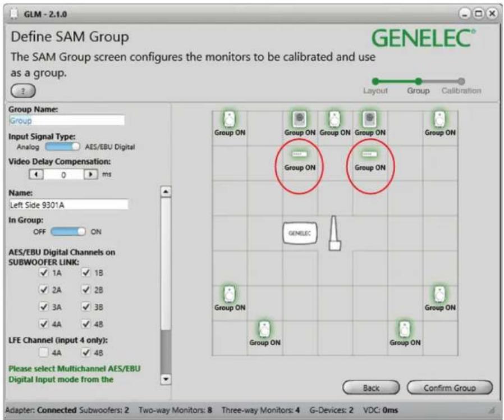Uncheck the LFE Channel 4B checkbox

(86, 353)
